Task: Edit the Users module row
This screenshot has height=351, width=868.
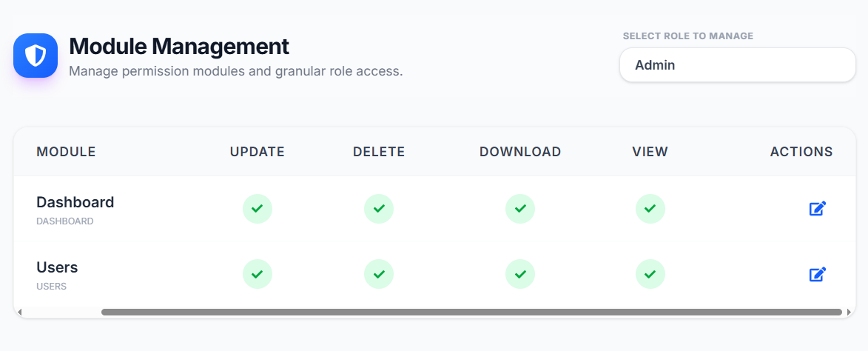Action: [817, 274]
